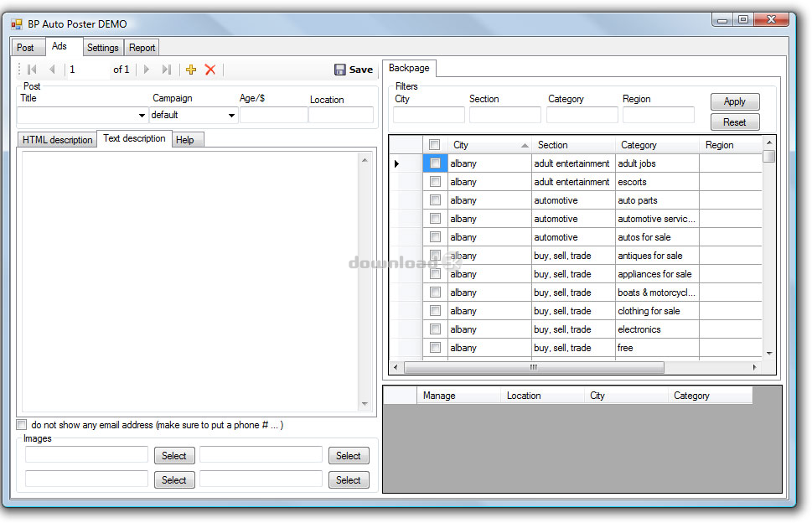Focus the Age/$ input field
812x523 pixels.
(273, 115)
